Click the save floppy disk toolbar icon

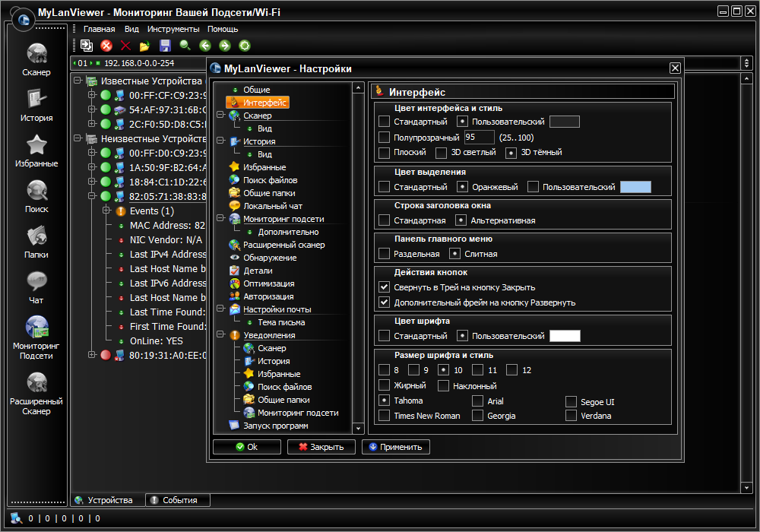(x=165, y=46)
